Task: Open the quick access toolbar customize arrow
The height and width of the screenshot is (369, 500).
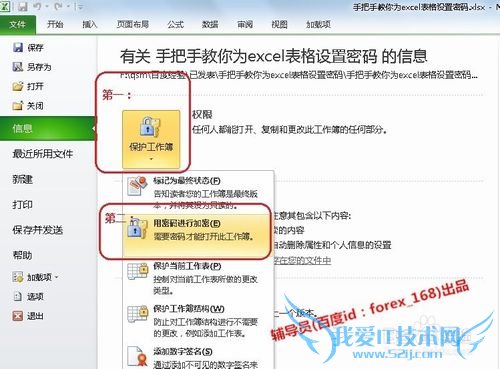Action: pyautogui.click(x=80, y=7)
